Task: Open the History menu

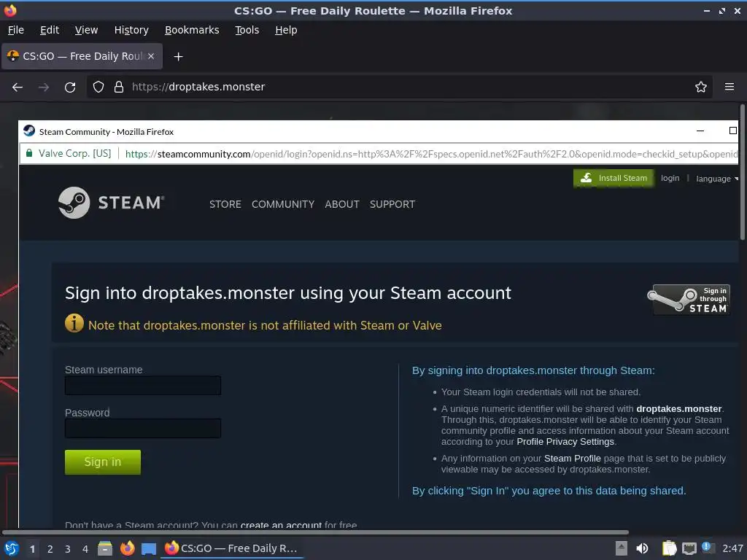Action: pyautogui.click(x=131, y=30)
